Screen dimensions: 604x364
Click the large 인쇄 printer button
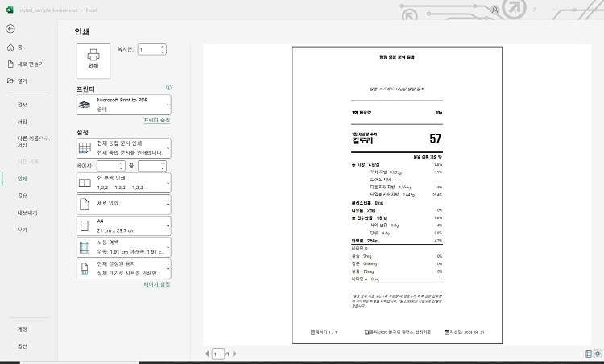[93, 59]
